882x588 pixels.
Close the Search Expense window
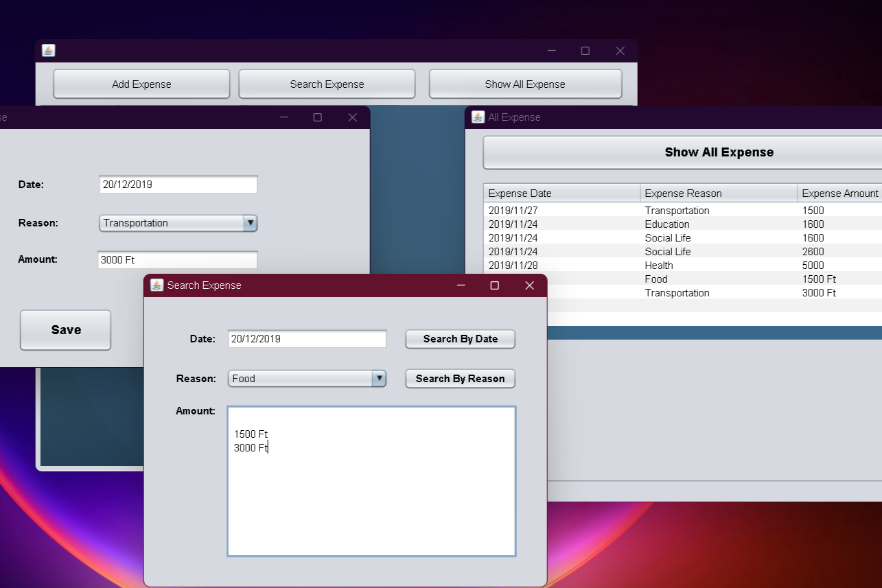click(529, 285)
